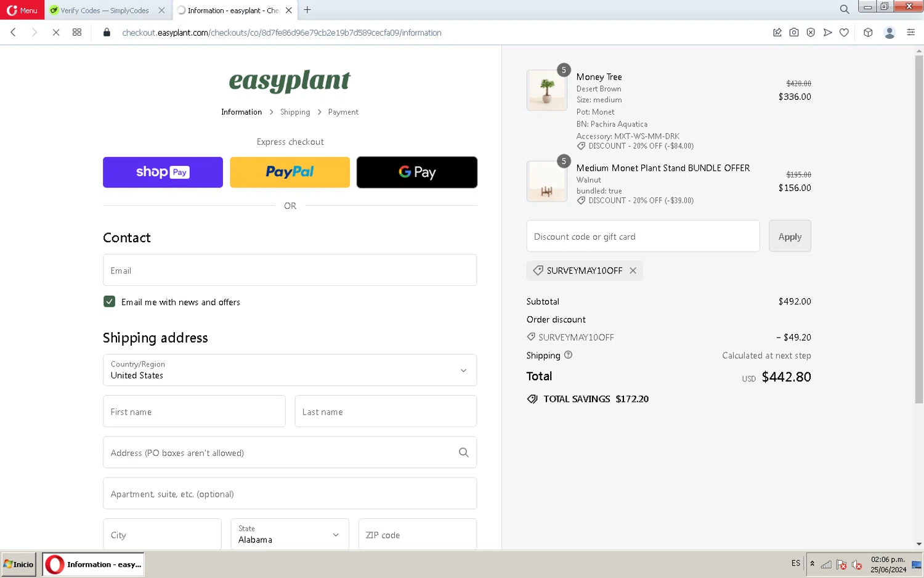Screen dimensions: 924x578
Task: Click the address search magnifier icon
Action: click(464, 452)
